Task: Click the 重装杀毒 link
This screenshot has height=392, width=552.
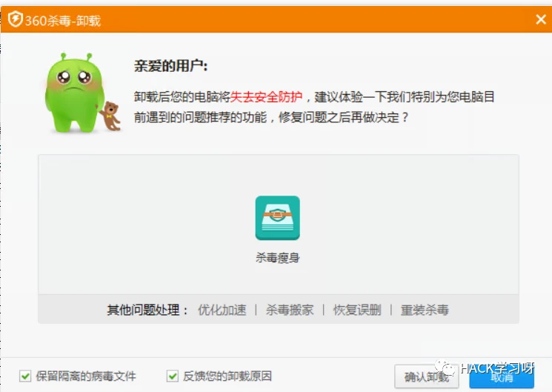Action: tap(424, 310)
